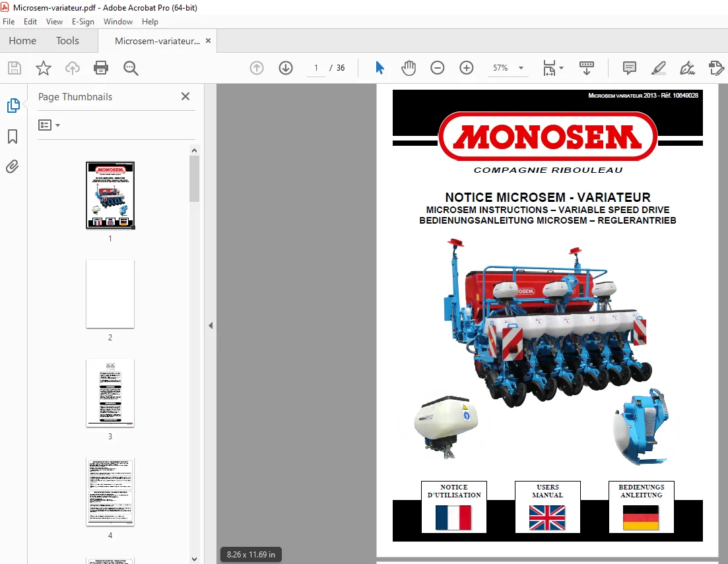Switch to the Home tab
The height and width of the screenshot is (564, 728).
pyautogui.click(x=22, y=41)
